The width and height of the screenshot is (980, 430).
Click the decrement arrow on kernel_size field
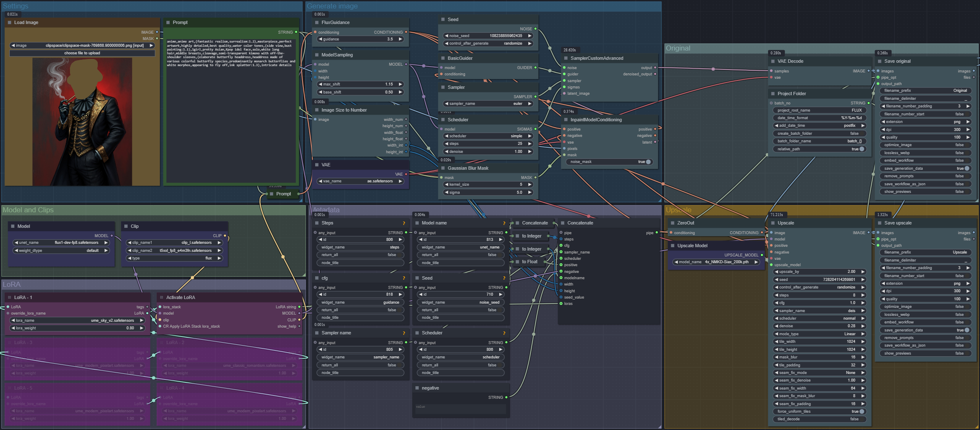(447, 184)
